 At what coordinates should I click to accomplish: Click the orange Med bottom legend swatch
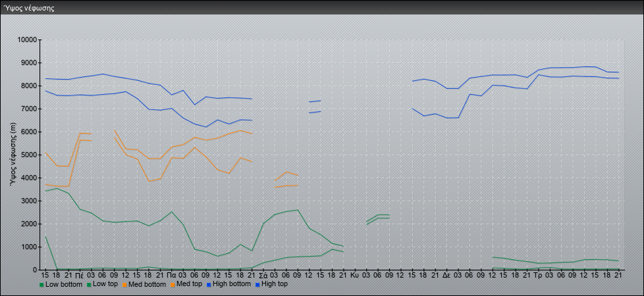[x=125, y=285]
